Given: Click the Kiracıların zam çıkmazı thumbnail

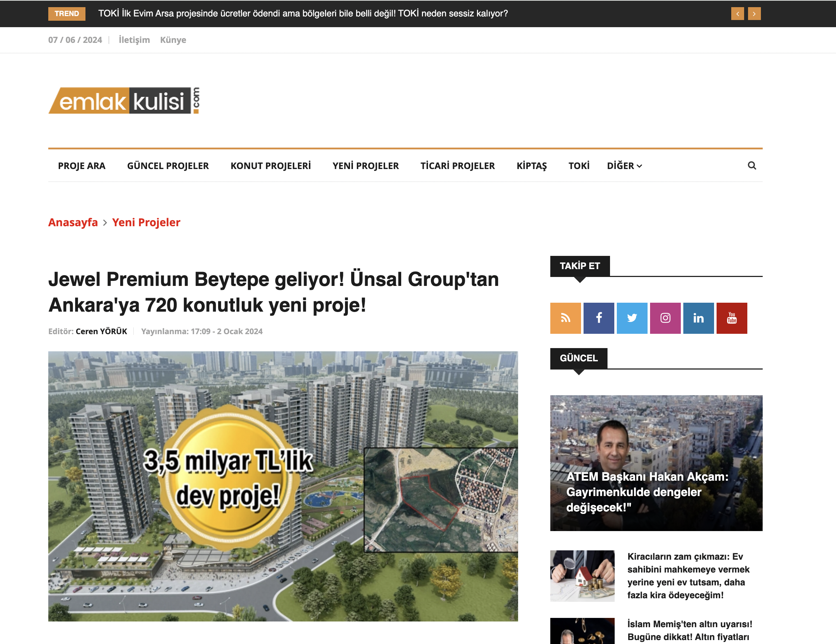Looking at the screenshot, I should pos(582,576).
